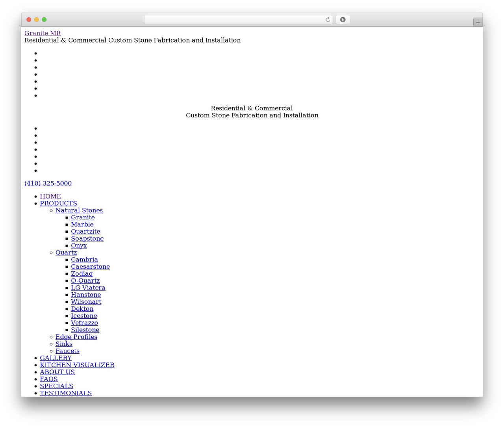Open the KITCHEN VISUALIZER menu item
The width and height of the screenshot is (504, 427).
pyautogui.click(x=77, y=365)
